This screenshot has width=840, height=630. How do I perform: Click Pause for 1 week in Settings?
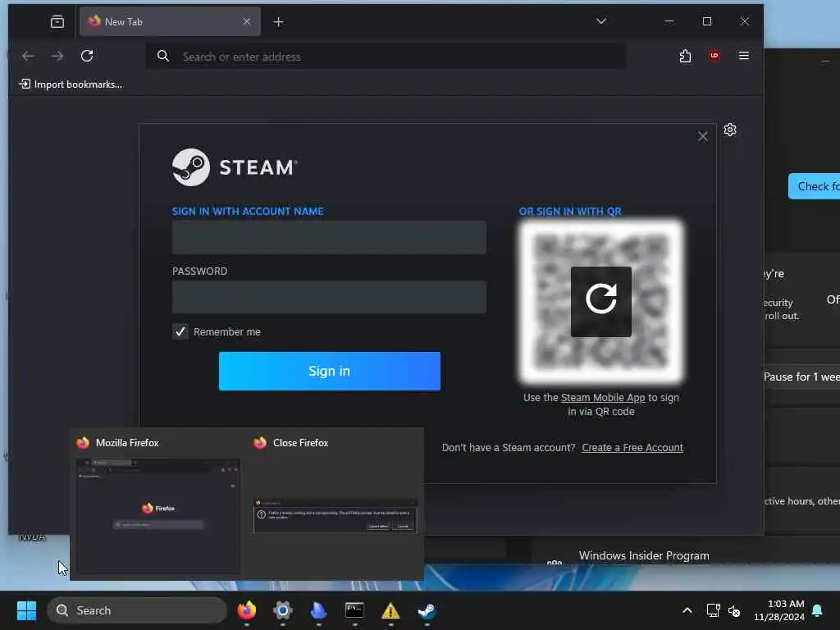pyautogui.click(x=801, y=377)
